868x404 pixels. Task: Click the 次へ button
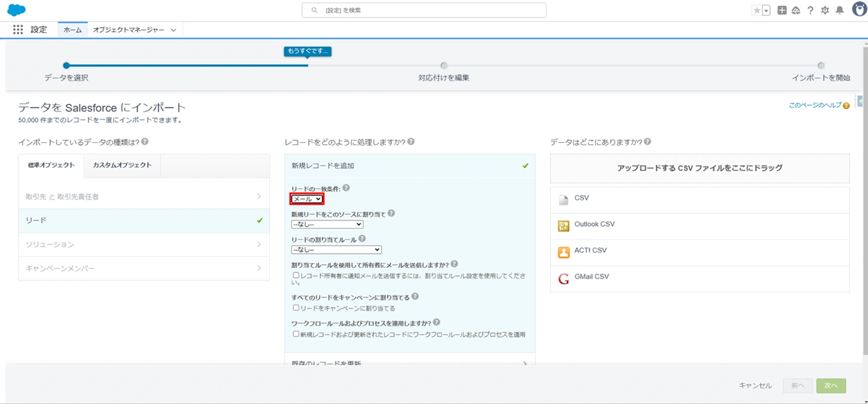[x=831, y=386]
